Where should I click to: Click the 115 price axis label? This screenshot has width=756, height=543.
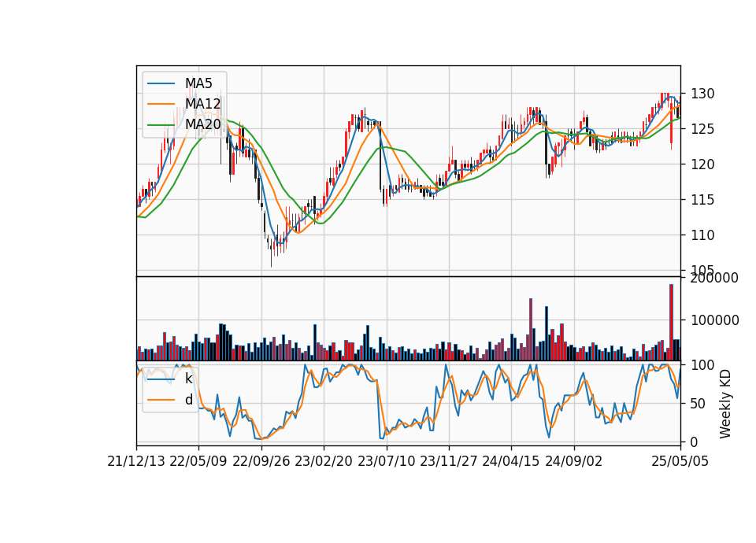tap(702, 200)
